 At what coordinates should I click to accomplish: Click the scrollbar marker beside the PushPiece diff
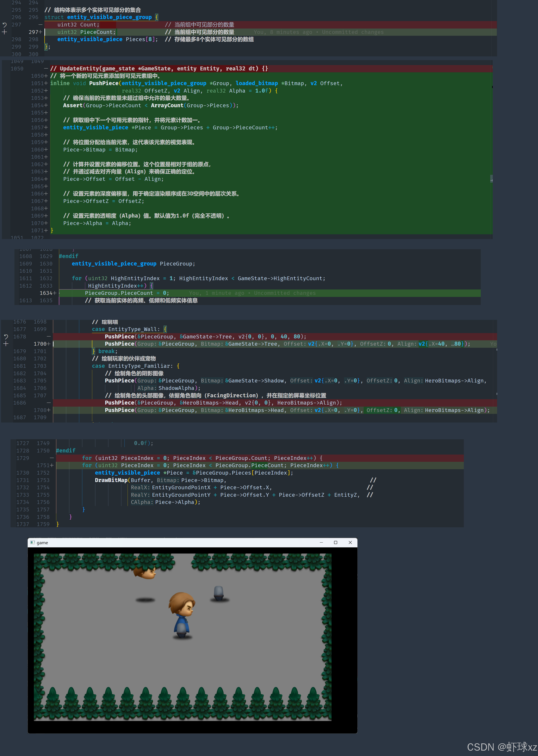[x=491, y=179]
